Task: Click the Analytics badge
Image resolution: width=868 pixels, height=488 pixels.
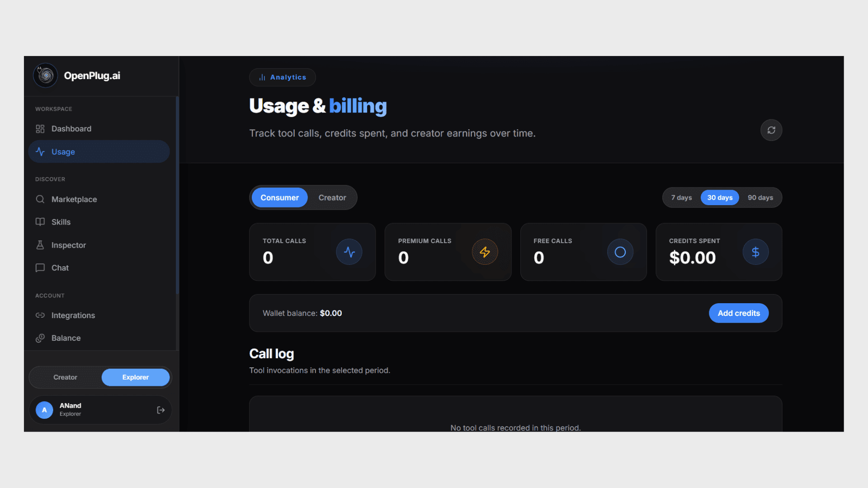Action: (x=283, y=77)
